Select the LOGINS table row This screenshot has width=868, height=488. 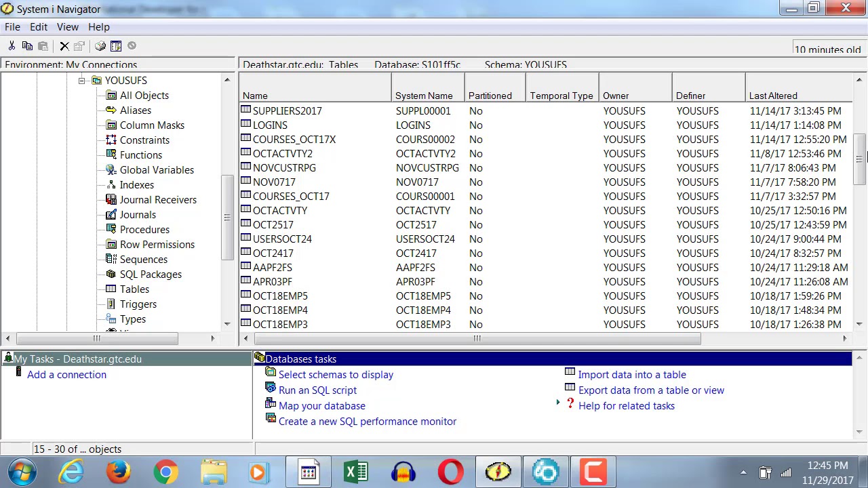tap(546, 125)
